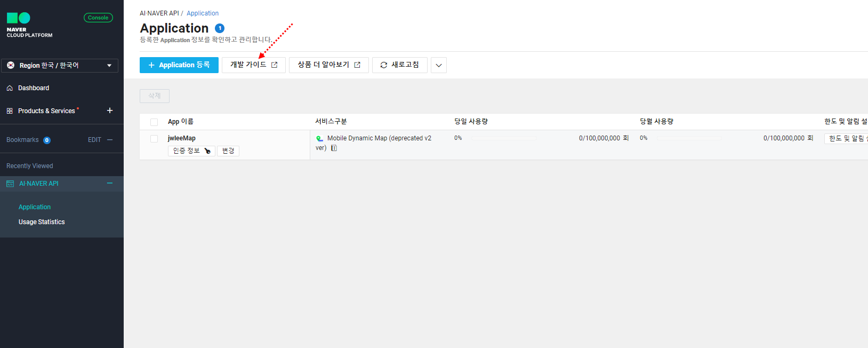
Task: Click AI·NAVER API breadcrumb
Action: click(x=159, y=13)
